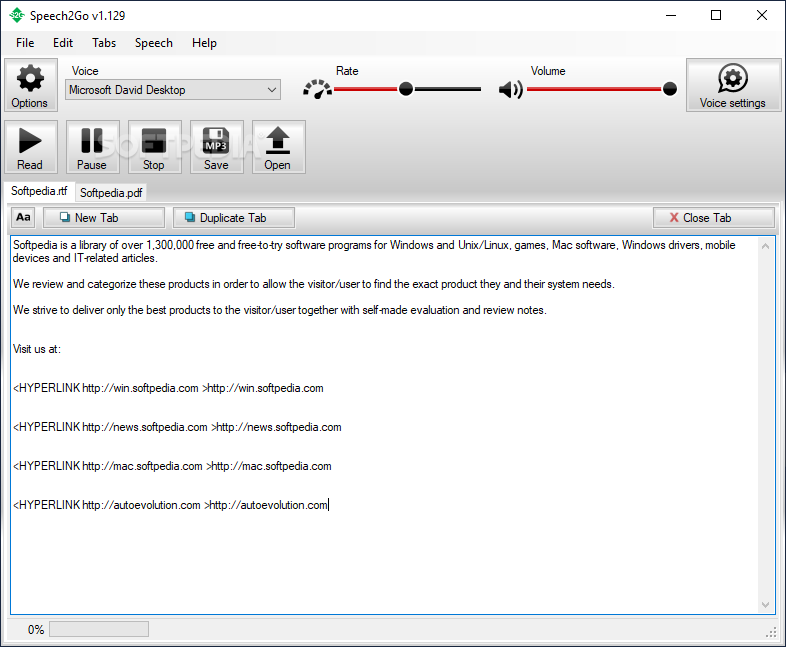Open Voice settings

733,85
